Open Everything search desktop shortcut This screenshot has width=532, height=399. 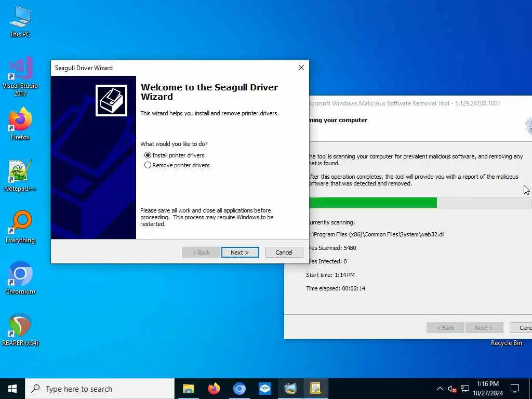[x=20, y=227]
